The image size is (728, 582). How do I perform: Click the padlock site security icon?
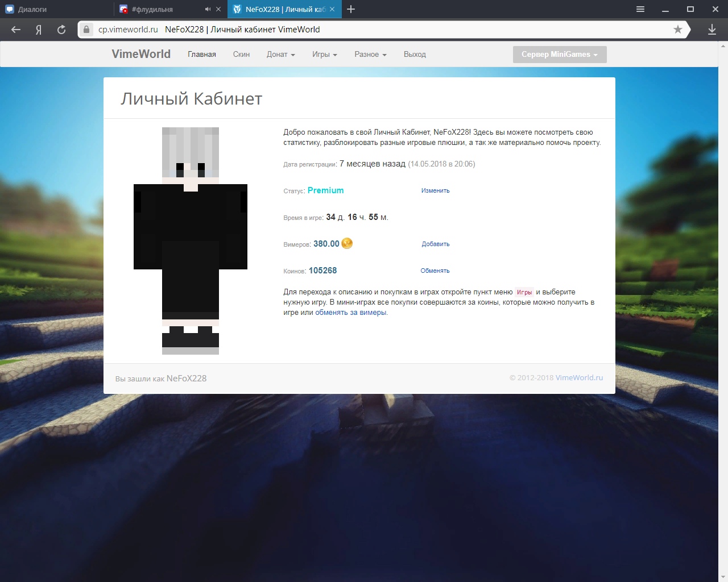tap(86, 30)
